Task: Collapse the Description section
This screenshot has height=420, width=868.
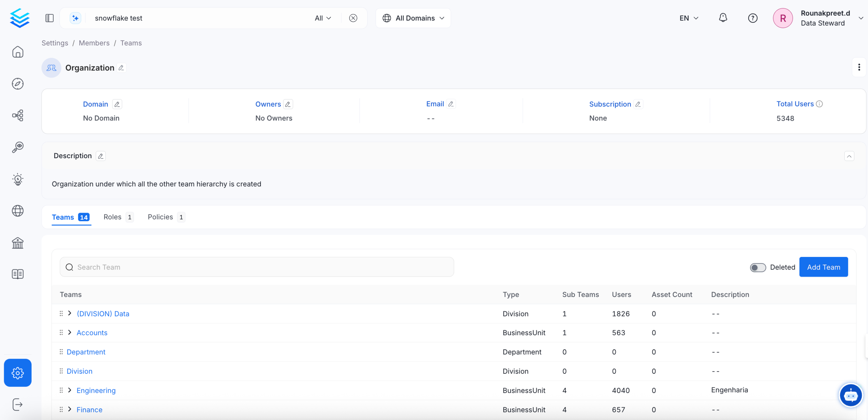Action: coord(849,156)
